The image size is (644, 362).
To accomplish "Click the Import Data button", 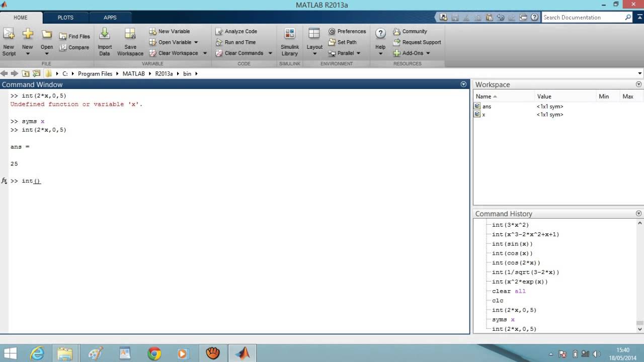I will coord(105,42).
